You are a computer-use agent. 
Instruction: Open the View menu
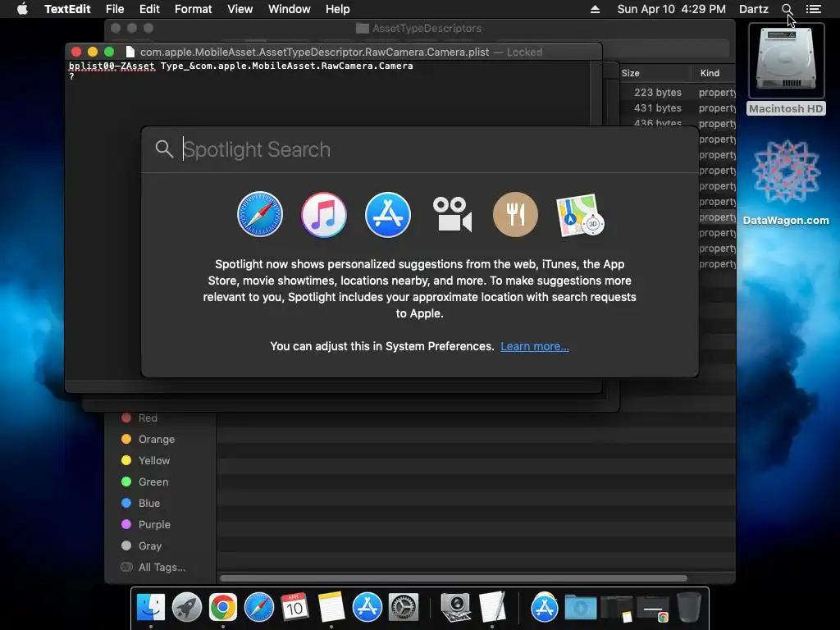click(x=240, y=9)
